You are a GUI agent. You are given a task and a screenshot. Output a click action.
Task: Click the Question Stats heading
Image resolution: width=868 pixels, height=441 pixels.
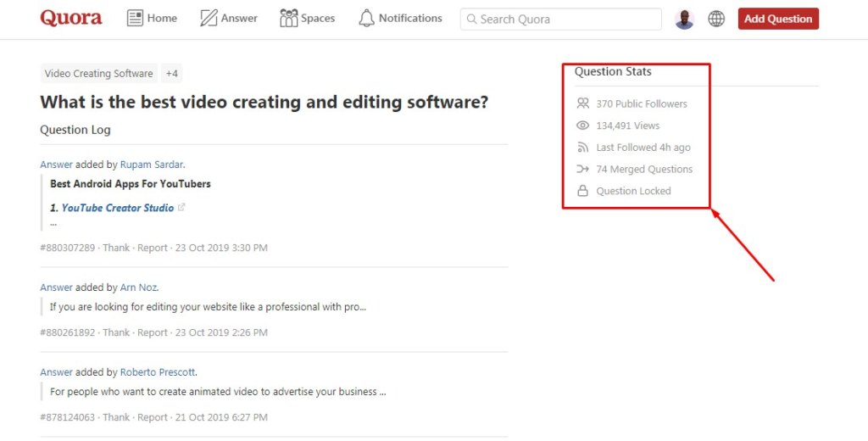click(613, 71)
